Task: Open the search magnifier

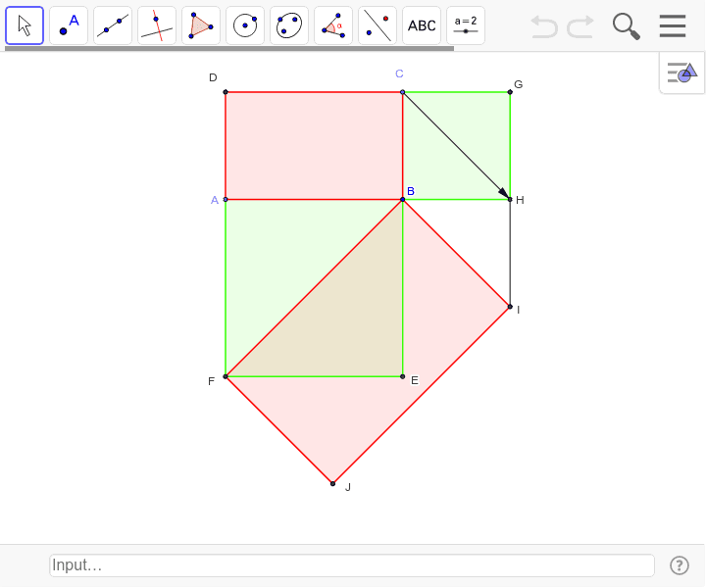Action: pos(627,26)
